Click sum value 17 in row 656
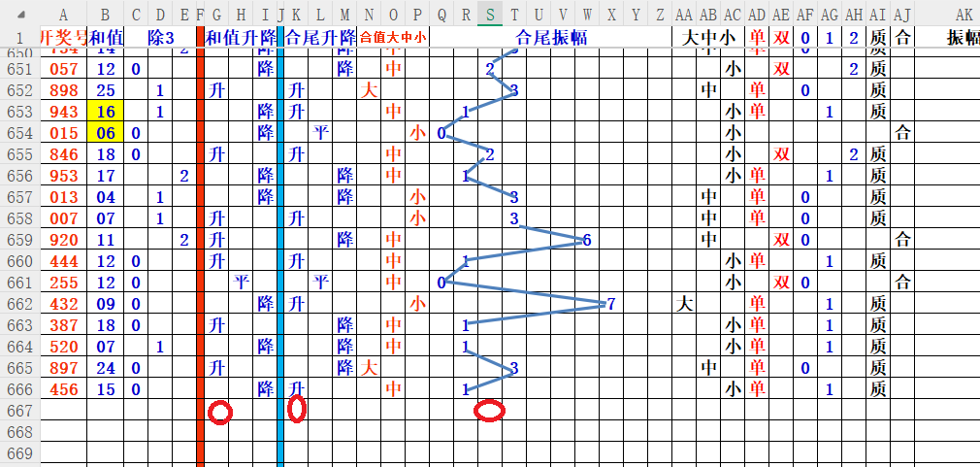This screenshot has width=980, height=467. pyautogui.click(x=105, y=176)
